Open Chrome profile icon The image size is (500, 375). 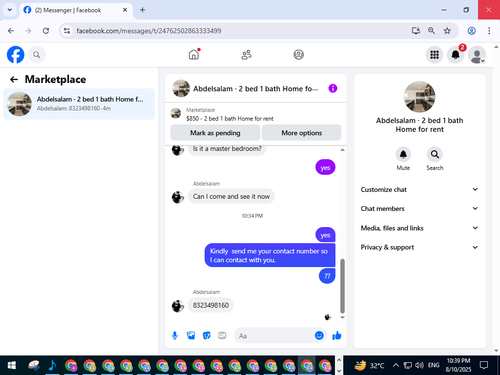(471, 31)
